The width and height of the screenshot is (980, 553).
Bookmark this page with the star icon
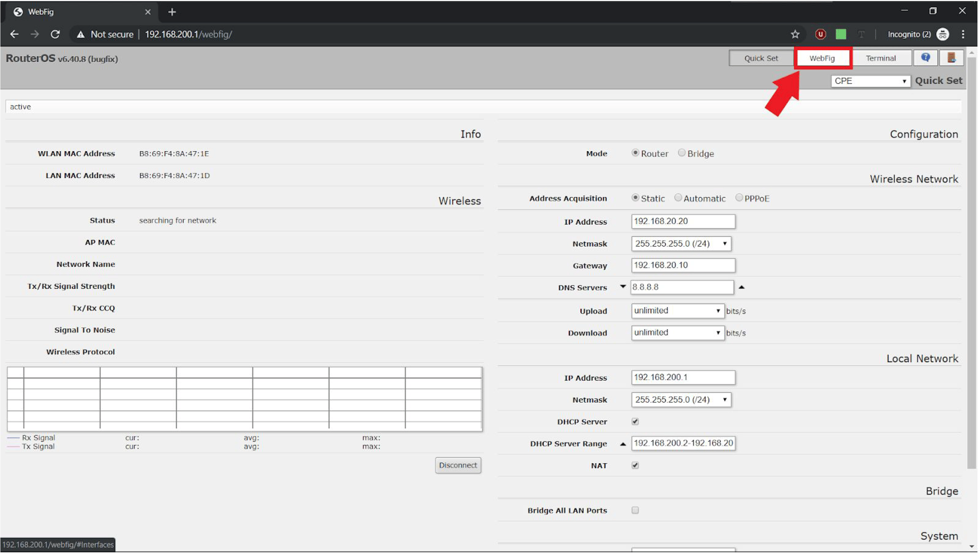(795, 34)
